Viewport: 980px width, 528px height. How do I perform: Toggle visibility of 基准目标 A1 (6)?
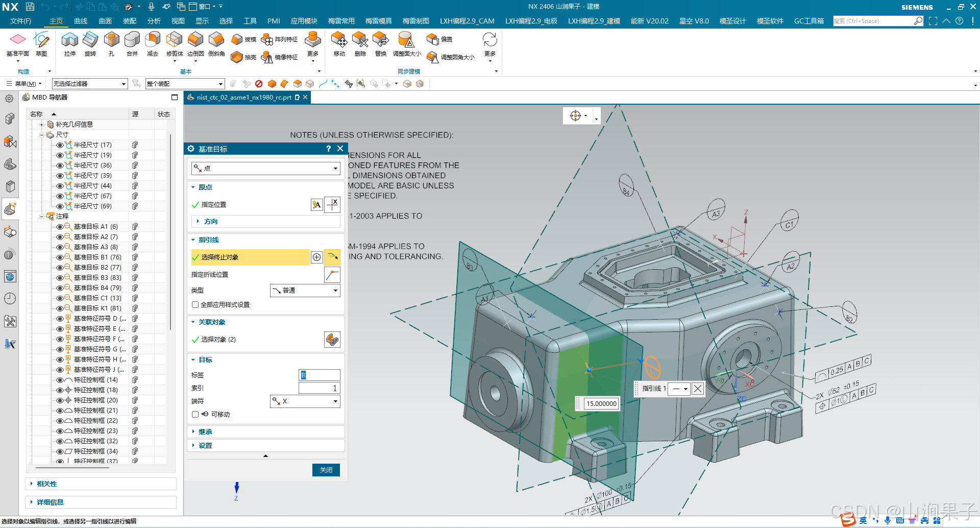point(60,227)
